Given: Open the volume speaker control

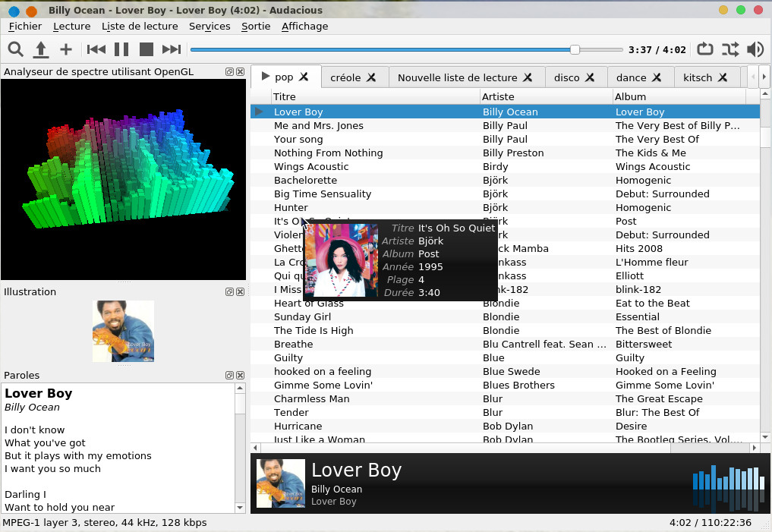Looking at the screenshot, I should [x=755, y=50].
